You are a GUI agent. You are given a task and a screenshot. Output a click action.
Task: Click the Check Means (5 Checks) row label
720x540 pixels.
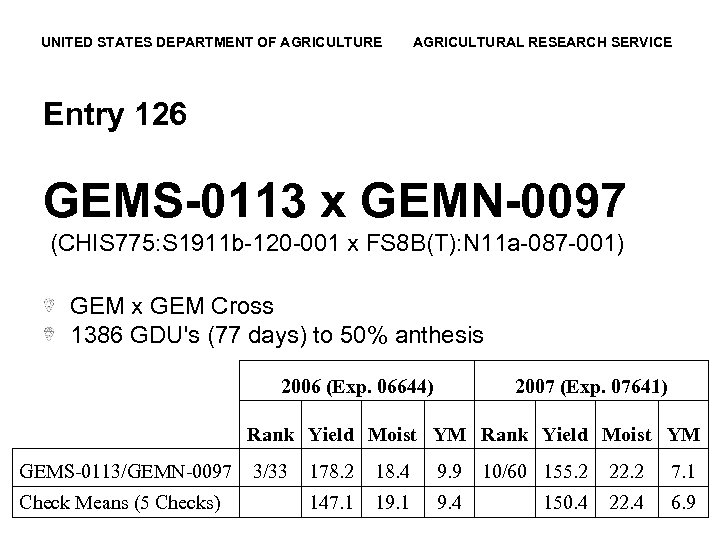(120, 501)
